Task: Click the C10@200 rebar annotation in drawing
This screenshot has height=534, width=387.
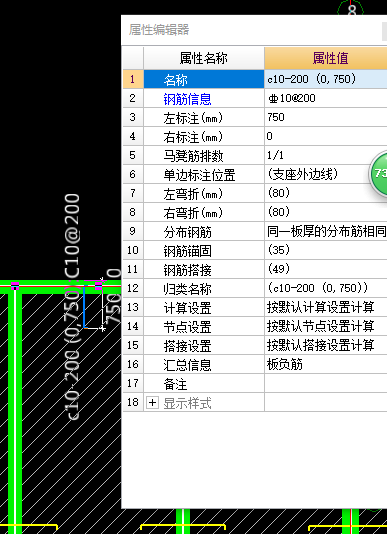Action: pyautogui.click(x=72, y=236)
